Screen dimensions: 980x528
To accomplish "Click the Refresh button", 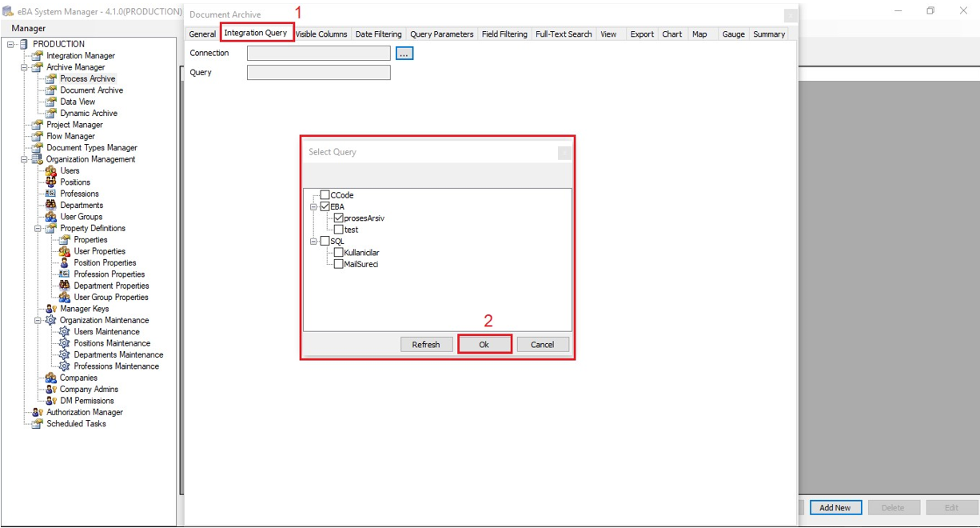I will click(x=425, y=345).
